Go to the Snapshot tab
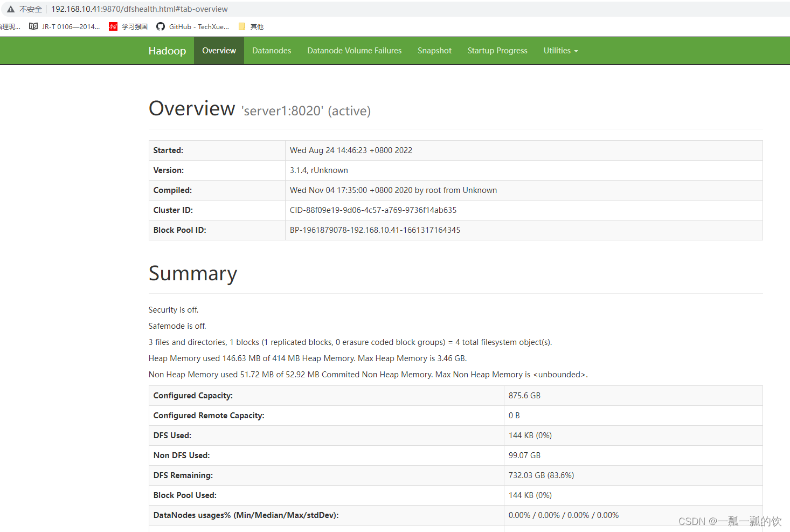Viewport: 790px width, 532px height. (x=434, y=51)
